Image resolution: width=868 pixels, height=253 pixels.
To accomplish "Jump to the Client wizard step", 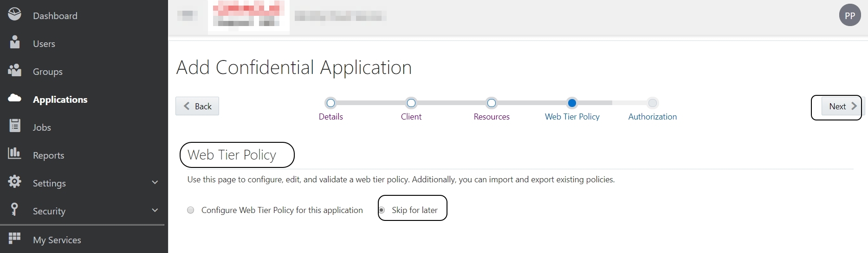I will point(411,103).
